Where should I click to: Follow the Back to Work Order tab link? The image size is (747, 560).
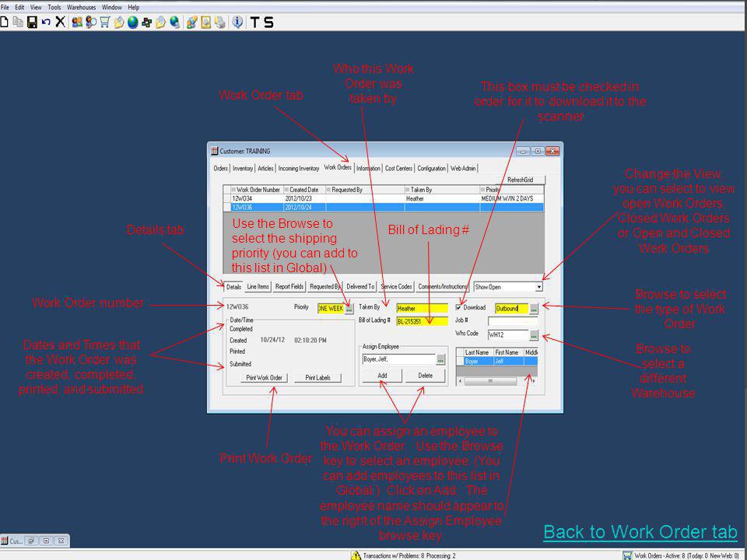[x=640, y=532]
